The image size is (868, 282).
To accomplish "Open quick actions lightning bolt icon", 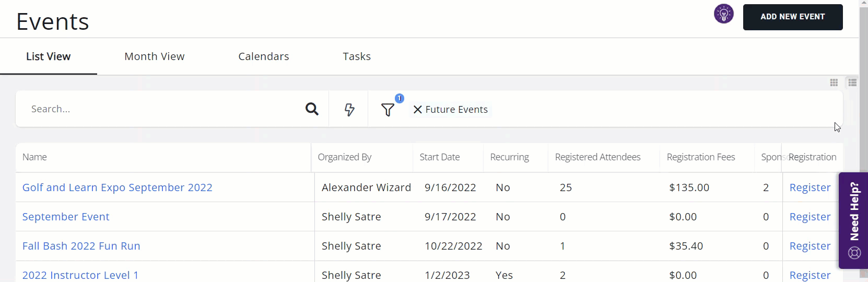I will coord(349,110).
